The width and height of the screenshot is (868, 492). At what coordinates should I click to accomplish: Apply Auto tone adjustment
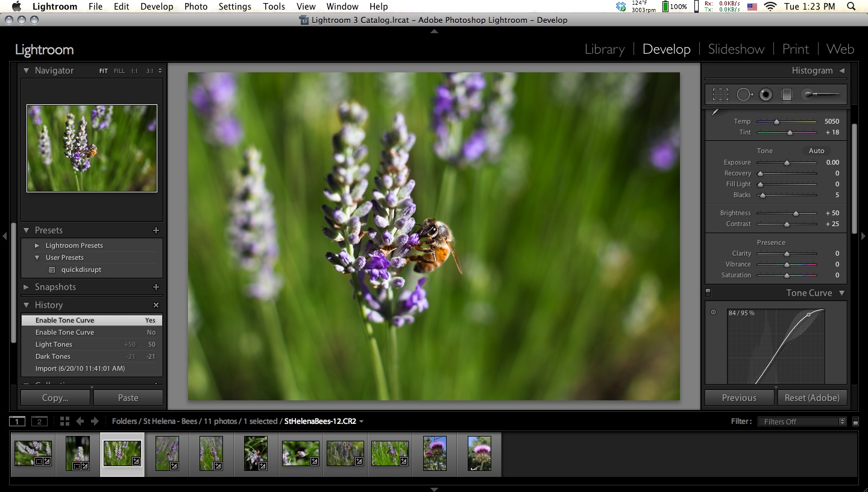coord(817,151)
